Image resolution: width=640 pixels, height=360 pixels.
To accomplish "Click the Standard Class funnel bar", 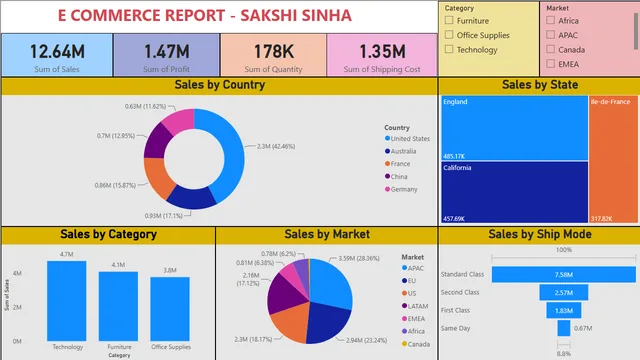I will click(x=564, y=274).
